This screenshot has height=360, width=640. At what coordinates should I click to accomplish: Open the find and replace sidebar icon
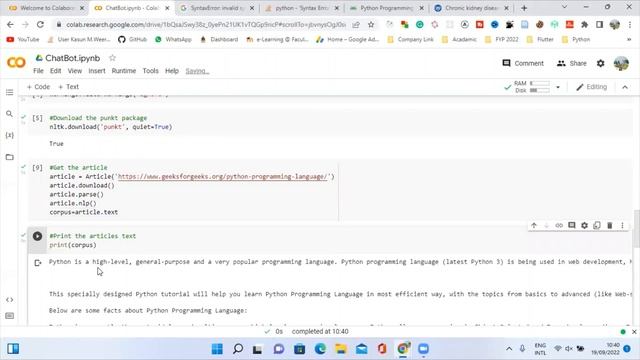coord(9,113)
